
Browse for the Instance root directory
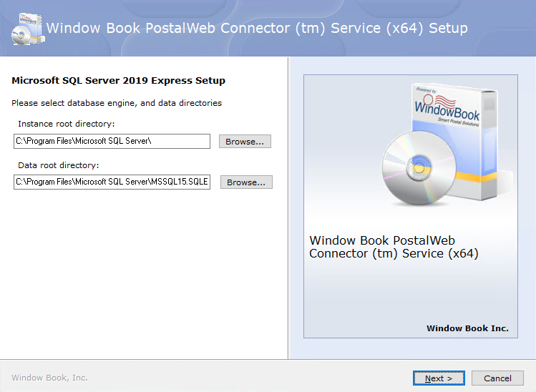coord(245,142)
